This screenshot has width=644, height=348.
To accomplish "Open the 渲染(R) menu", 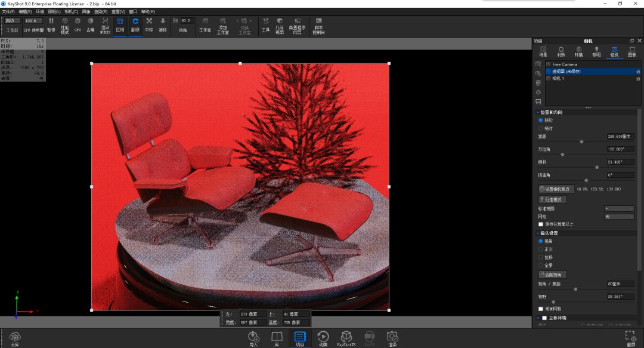I will pos(101,11).
